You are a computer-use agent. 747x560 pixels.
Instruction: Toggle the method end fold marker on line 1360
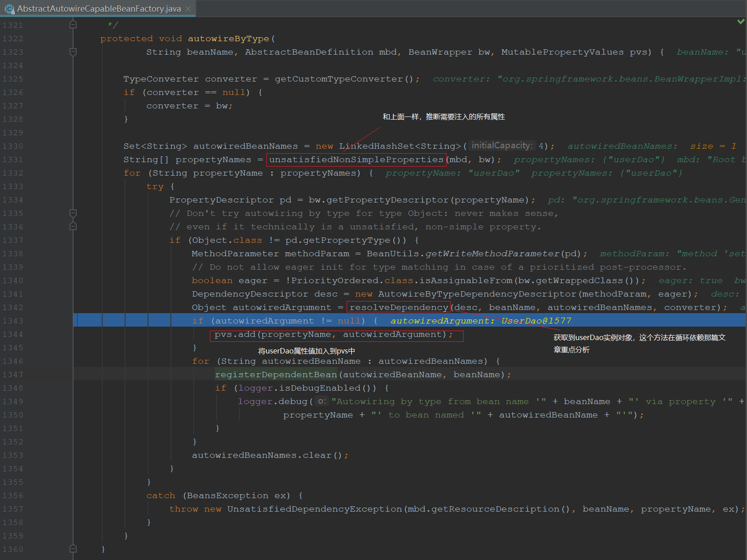pos(73,549)
